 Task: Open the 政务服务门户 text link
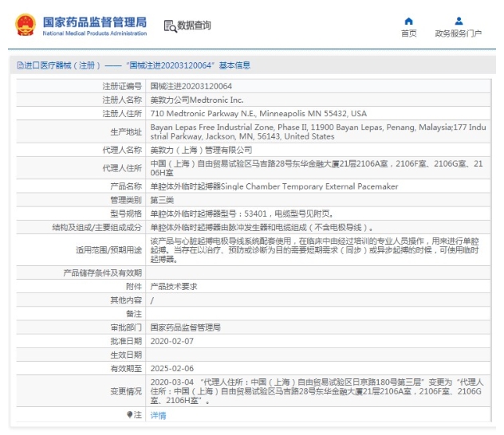coord(459,33)
